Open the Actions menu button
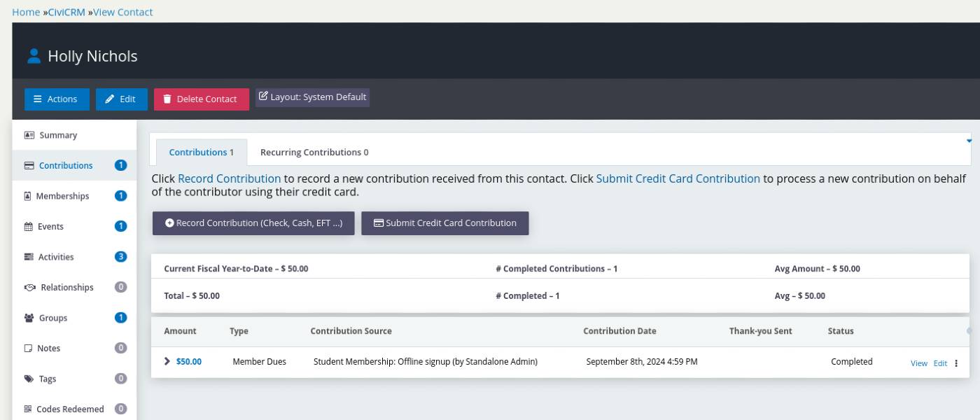Image resolution: width=980 pixels, height=420 pixels. 57,99
